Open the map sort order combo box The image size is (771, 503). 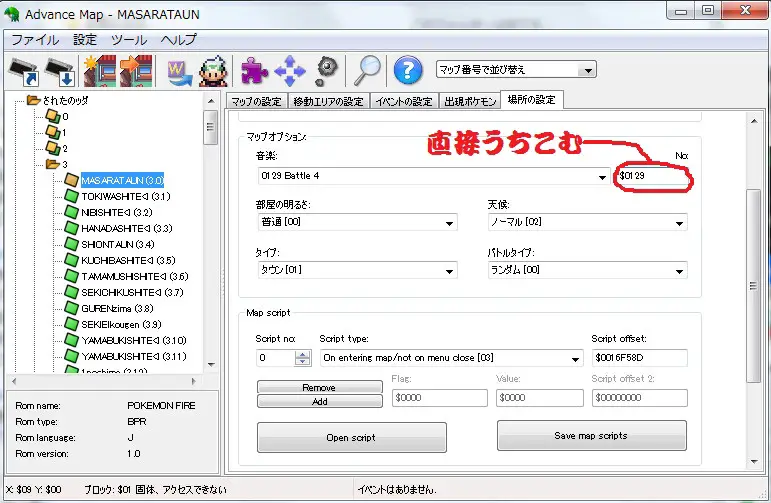tap(516, 70)
